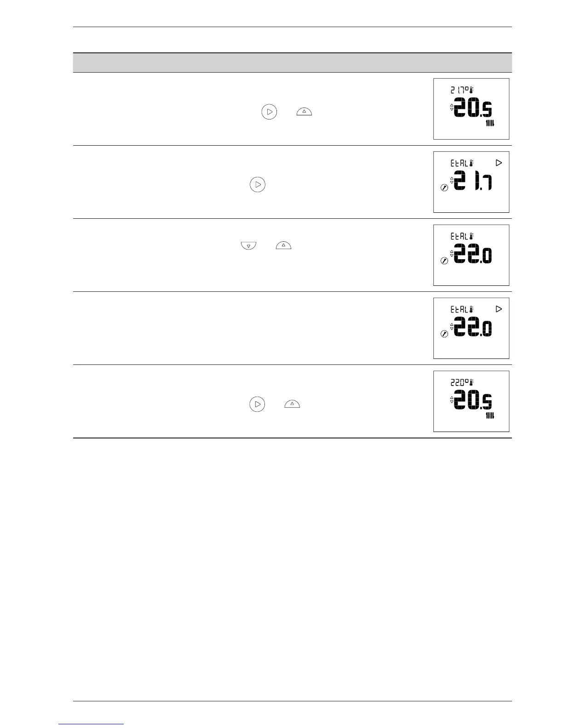Click large 22.0 digits in the EtAL display without a triangle
The image size is (563, 728).
coord(473,255)
